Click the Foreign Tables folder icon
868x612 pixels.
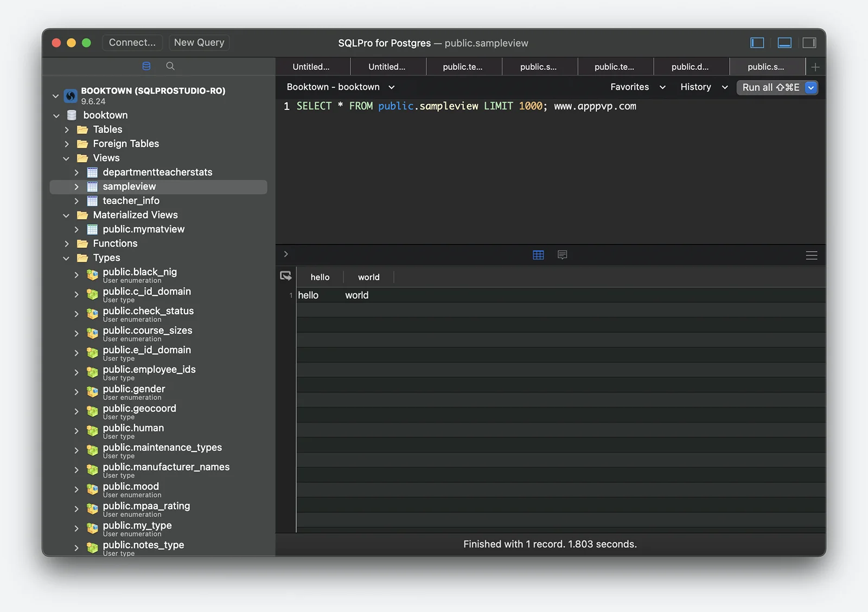point(82,144)
